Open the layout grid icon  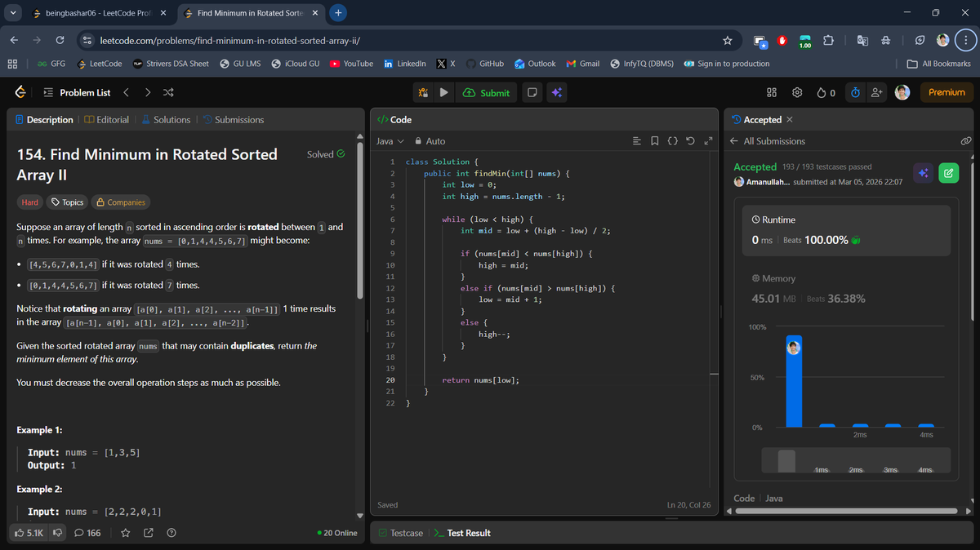[x=772, y=93]
